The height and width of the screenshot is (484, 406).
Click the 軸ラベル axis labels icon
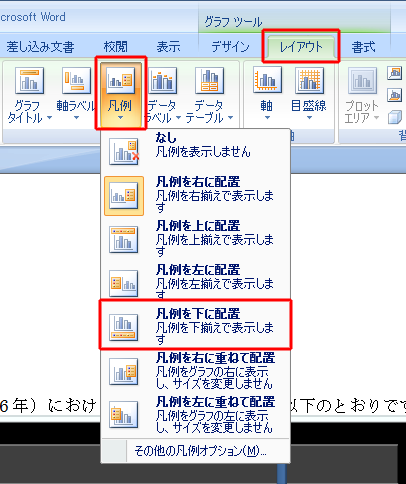(76, 80)
